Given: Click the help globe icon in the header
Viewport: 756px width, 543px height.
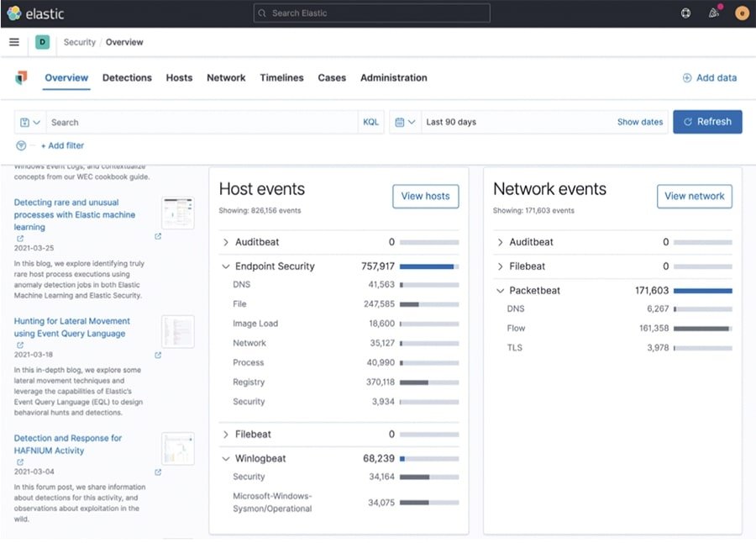Looking at the screenshot, I should pos(685,13).
